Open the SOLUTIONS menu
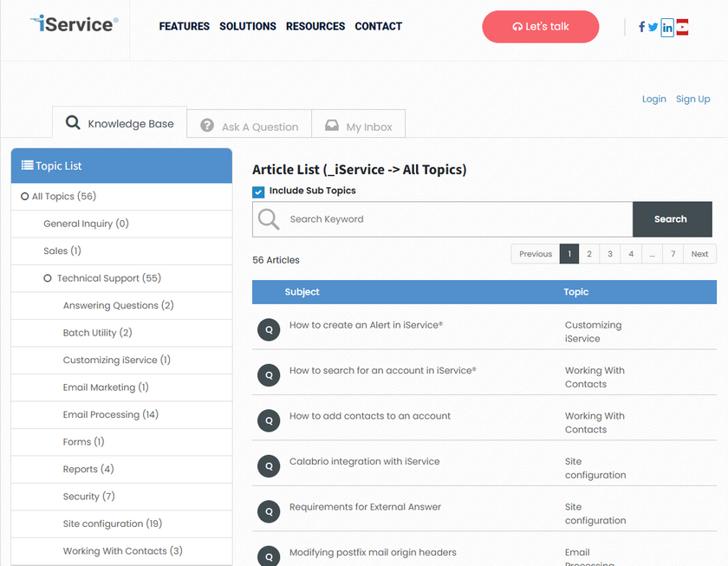The image size is (728, 566). [x=248, y=27]
